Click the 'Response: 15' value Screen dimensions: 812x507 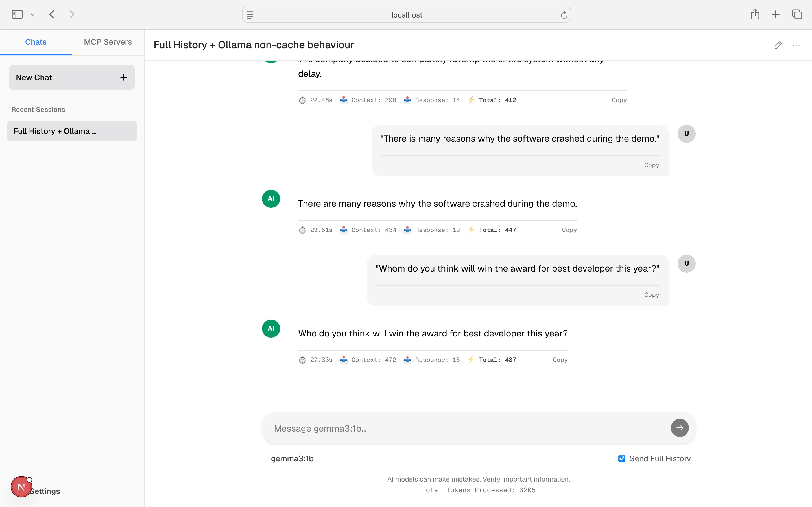pyautogui.click(x=438, y=360)
